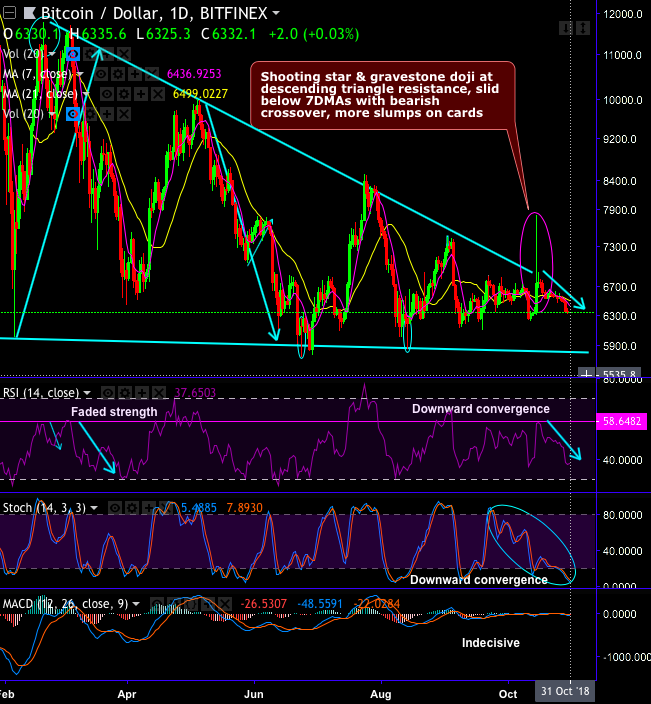Open settings gear of first Vol (20)
Image resolution: width=651 pixels, height=704 pixels.
click(90, 54)
